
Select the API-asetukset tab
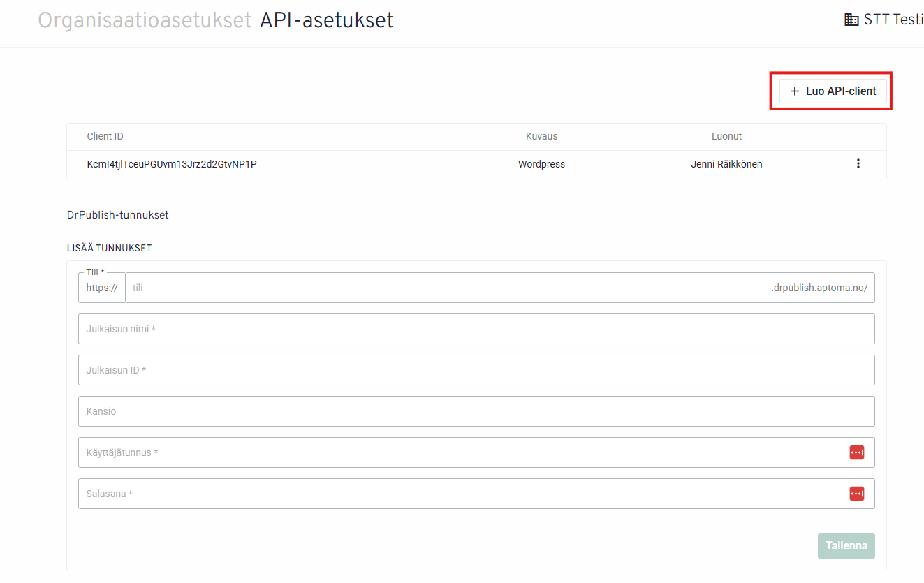click(x=326, y=20)
